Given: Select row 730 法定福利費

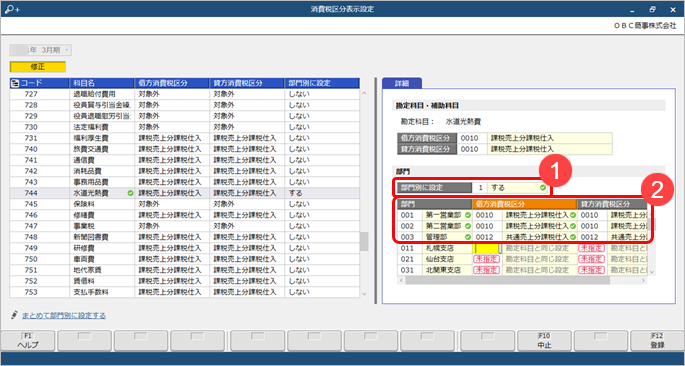Looking at the screenshot, I should [x=184, y=127].
